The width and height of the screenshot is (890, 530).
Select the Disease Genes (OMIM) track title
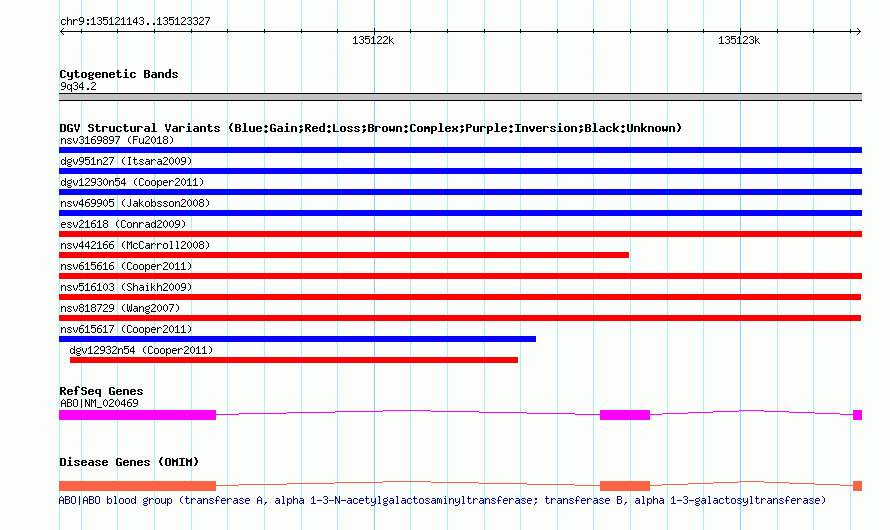point(129,462)
